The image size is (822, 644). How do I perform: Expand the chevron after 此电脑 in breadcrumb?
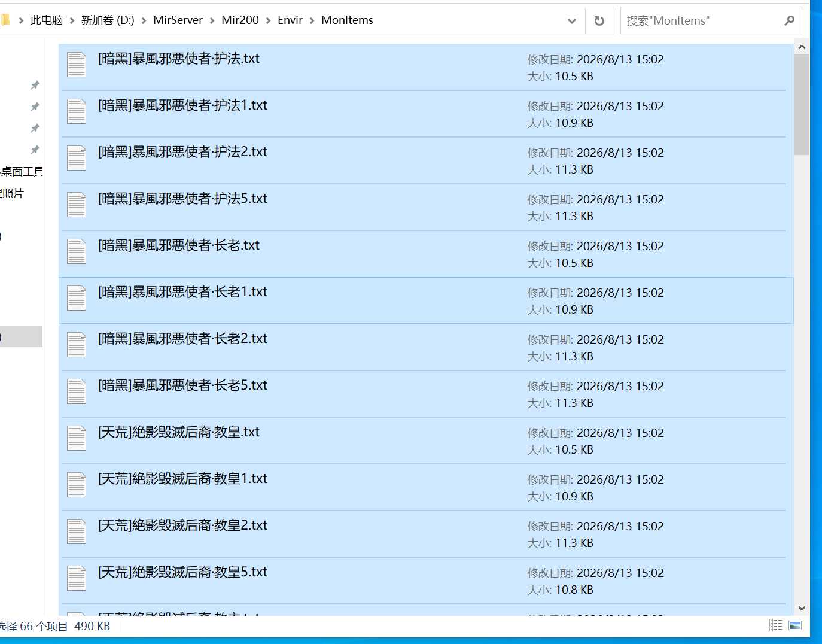pos(72,20)
